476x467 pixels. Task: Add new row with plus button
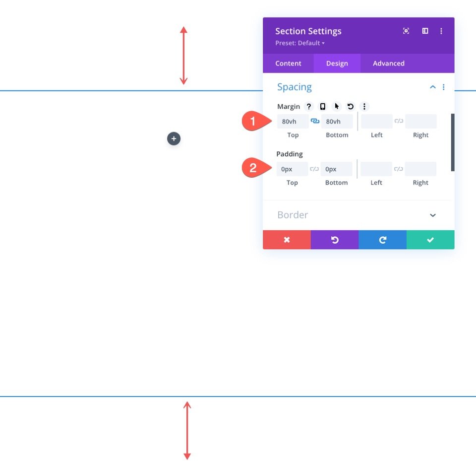coord(174,138)
